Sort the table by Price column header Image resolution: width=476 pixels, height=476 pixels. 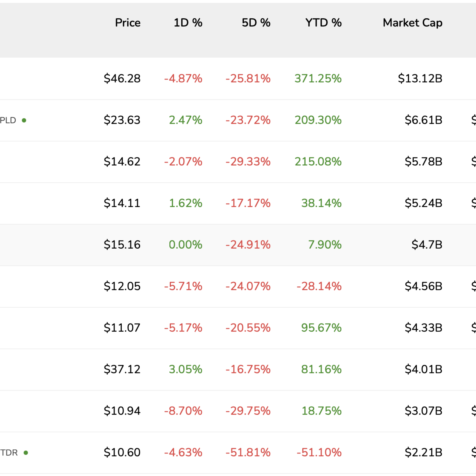click(x=128, y=23)
